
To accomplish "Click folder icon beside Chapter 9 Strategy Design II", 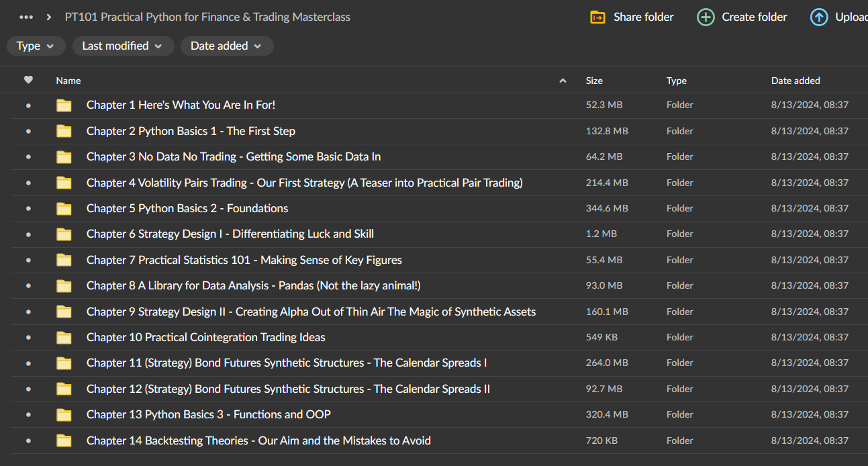I will click(x=64, y=311).
